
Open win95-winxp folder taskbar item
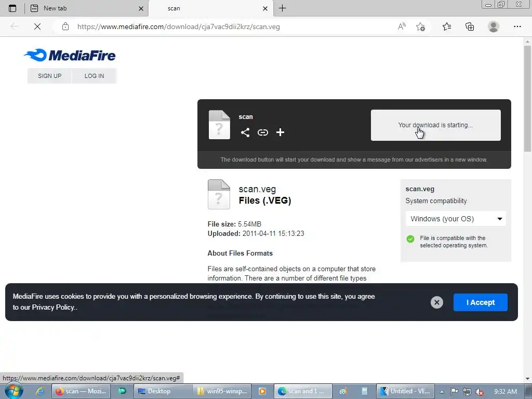(222, 391)
